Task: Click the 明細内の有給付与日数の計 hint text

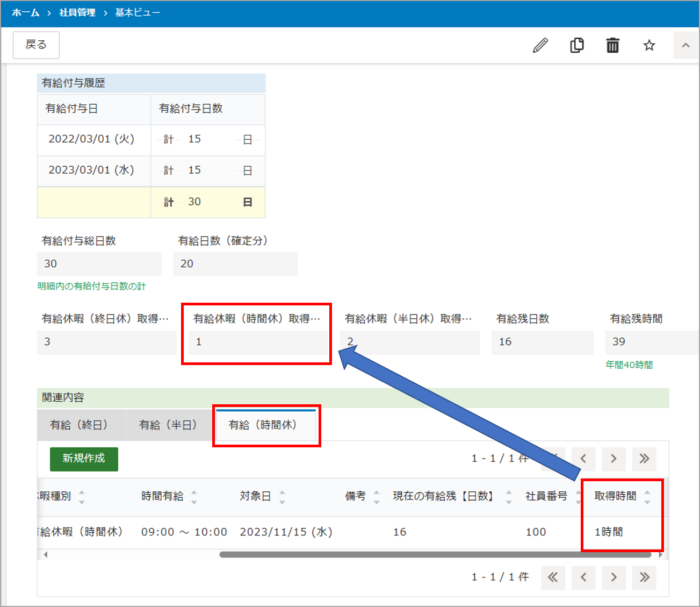Action: click(92, 287)
